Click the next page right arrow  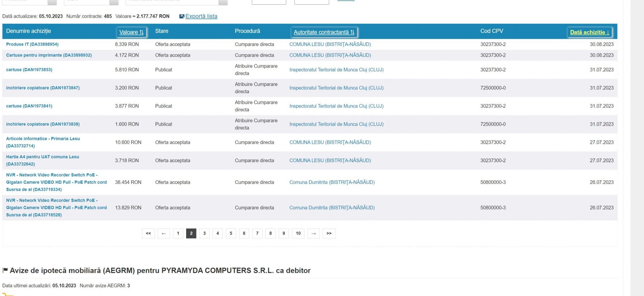coord(313,233)
